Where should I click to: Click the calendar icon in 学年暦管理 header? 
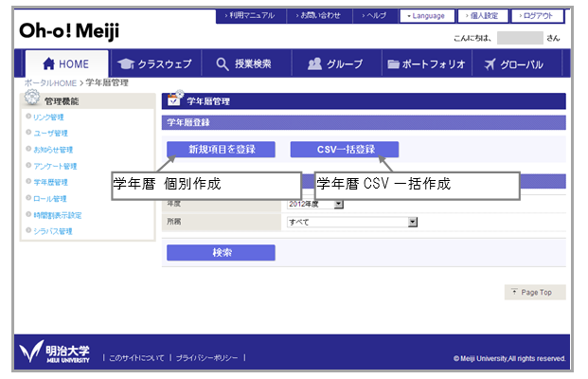175,98
